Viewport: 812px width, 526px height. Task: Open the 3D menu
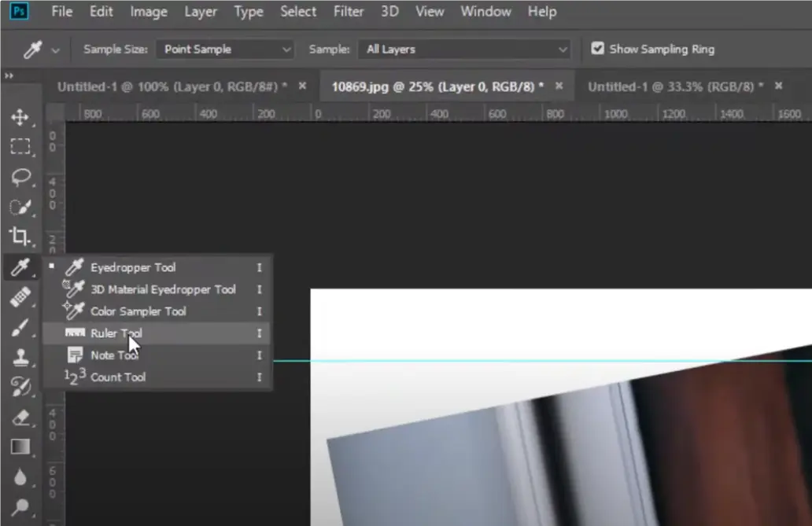tap(390, 11)
